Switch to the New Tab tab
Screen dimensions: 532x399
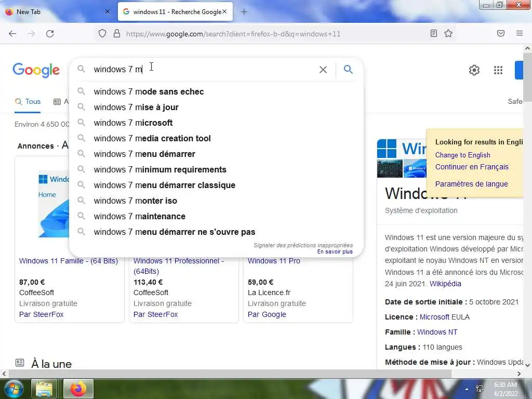point(57,11)
